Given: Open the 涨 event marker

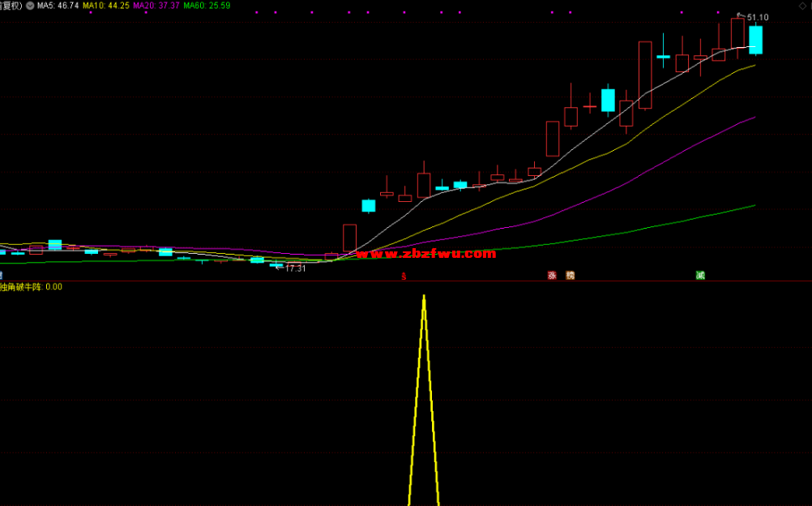Looking at the screenshot, I should tap(552, 276).
